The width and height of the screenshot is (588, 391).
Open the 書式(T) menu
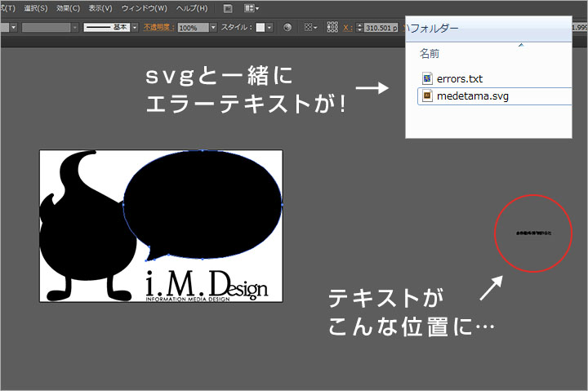(x=7, y=8)
